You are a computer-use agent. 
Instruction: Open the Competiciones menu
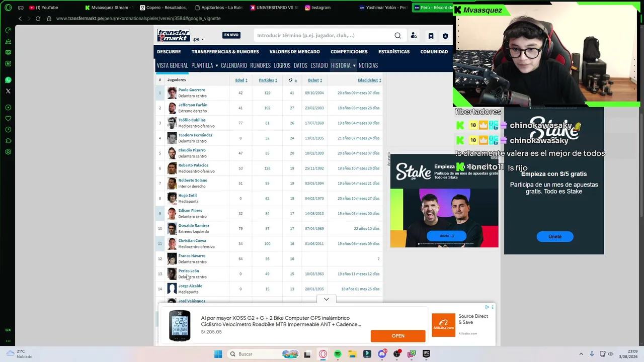coord(349,52)
